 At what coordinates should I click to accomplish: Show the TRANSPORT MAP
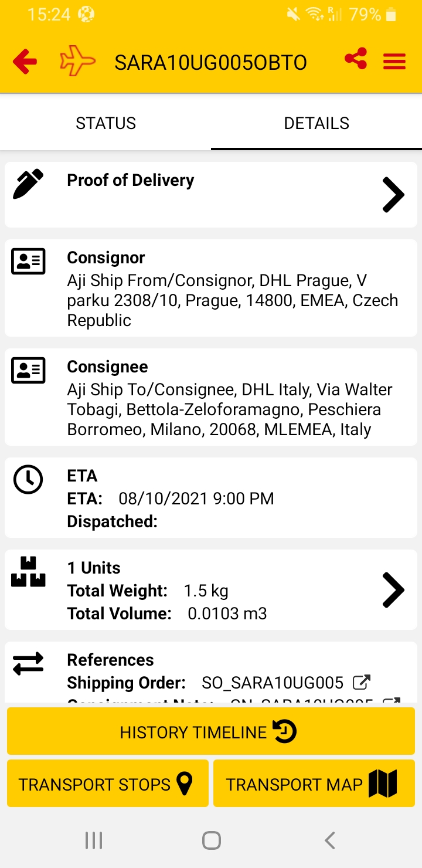[x=314, y=784]
